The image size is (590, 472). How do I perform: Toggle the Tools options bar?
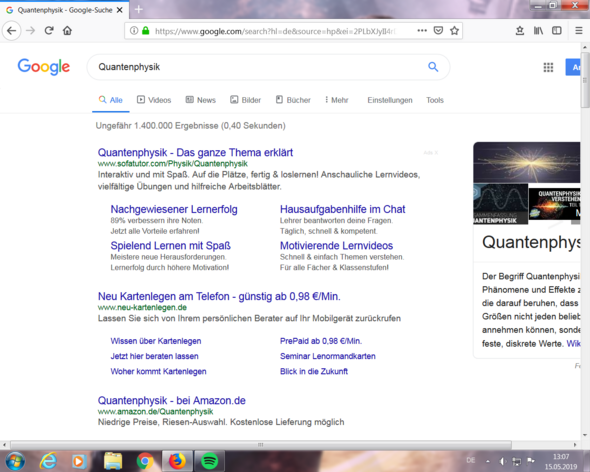[435, 100]
